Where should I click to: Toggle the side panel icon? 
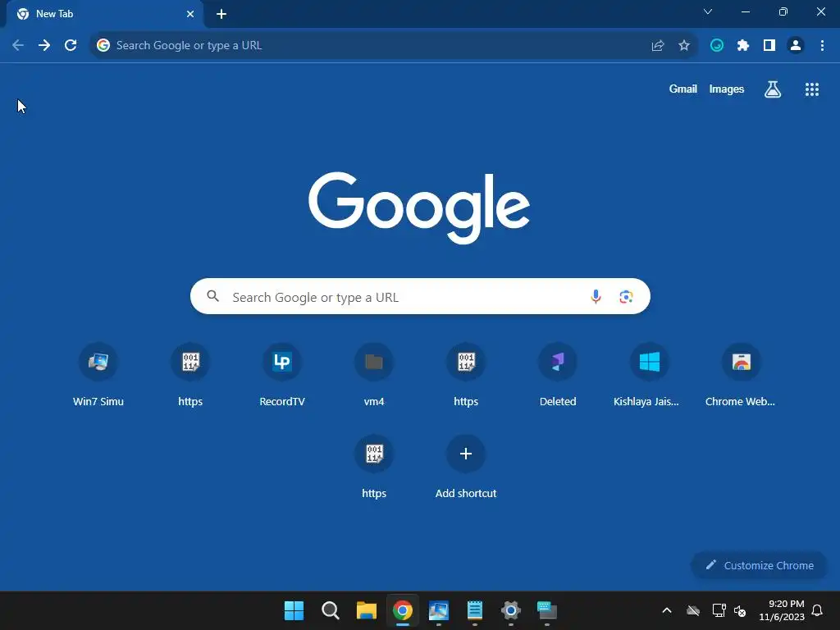(x=769, y=46)
